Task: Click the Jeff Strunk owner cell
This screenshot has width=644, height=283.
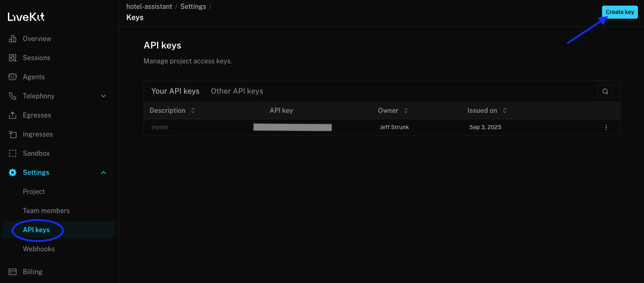Action: point(394,127)
